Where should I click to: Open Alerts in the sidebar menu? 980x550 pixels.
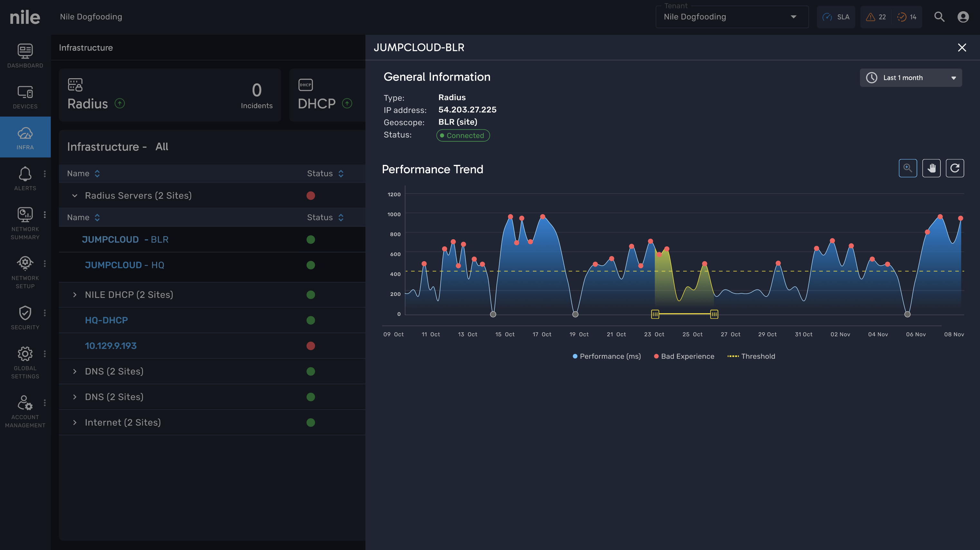point(25,178)
